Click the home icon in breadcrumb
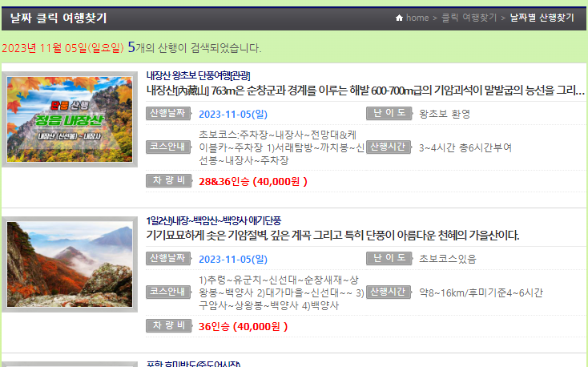The height and width of the screenshot is (367, 588). [400, 18]
